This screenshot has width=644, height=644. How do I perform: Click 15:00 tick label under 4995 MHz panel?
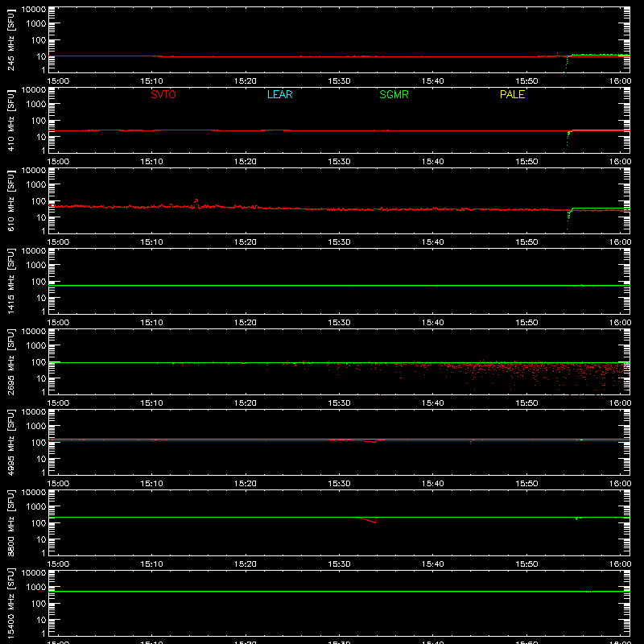tap(58, 484)
